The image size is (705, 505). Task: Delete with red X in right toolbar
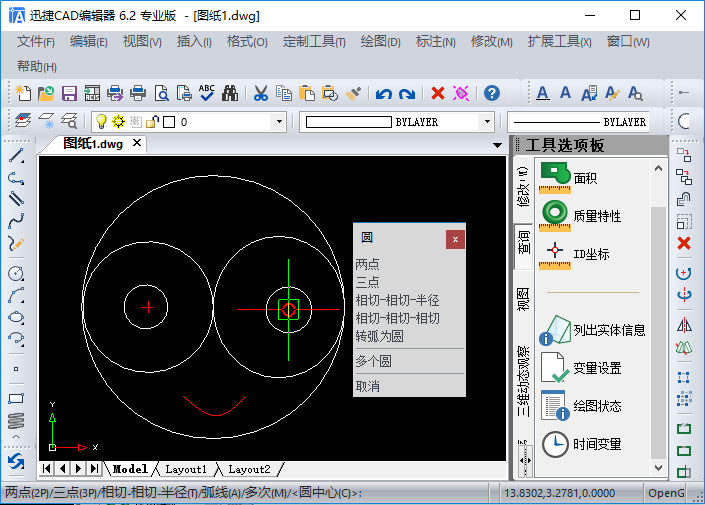[684, 243]
